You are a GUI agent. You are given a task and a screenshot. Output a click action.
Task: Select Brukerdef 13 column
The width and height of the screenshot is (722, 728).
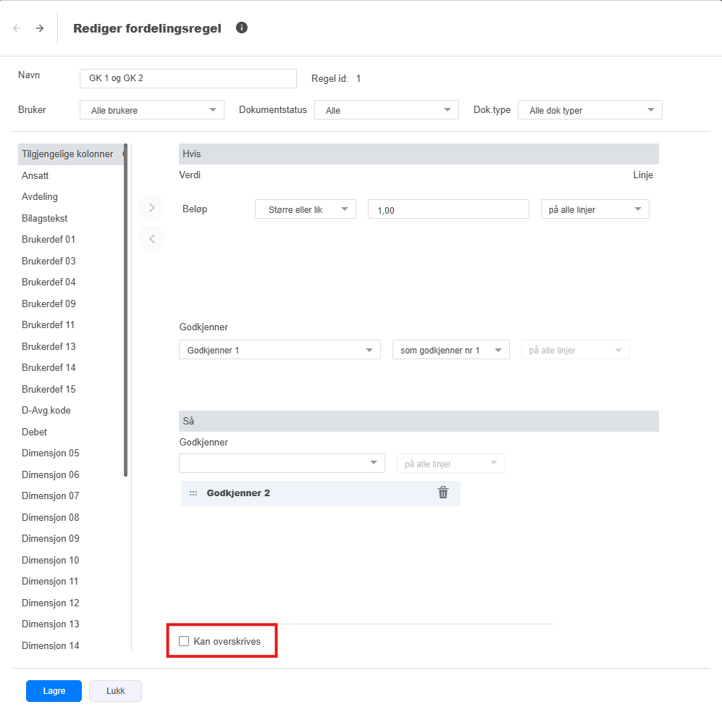coord(49,346)
